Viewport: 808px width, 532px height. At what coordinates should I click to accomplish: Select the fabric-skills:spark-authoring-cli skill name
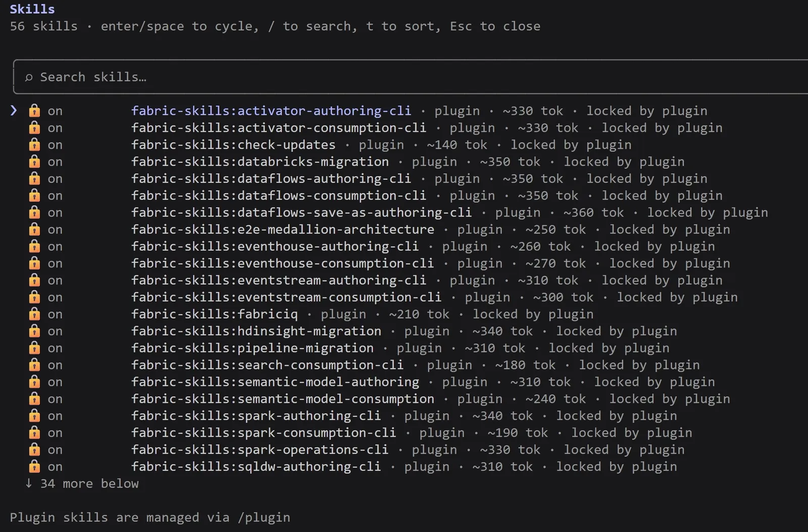pos(256,416)
